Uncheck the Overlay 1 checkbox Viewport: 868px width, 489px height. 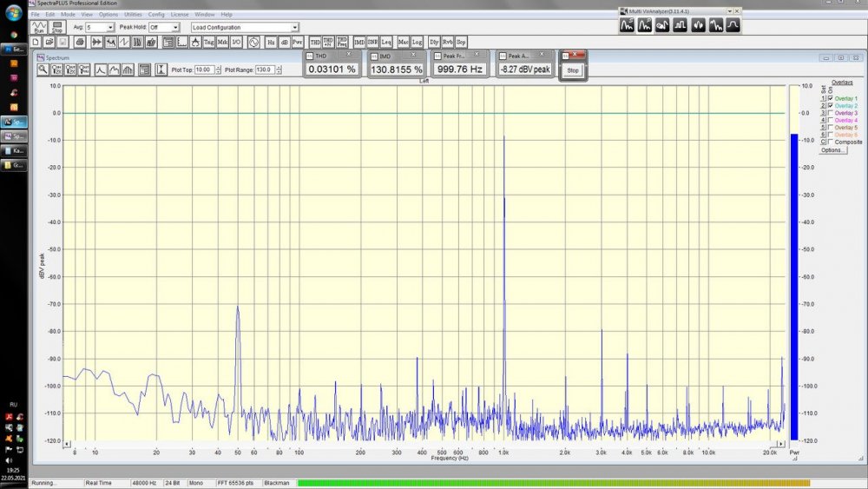coord(831,99)
